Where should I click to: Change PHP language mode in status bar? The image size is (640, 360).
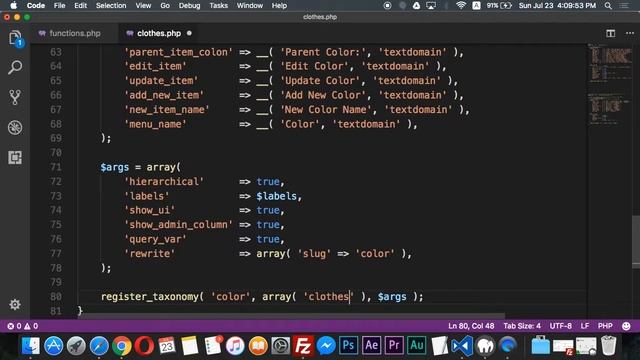605,326
